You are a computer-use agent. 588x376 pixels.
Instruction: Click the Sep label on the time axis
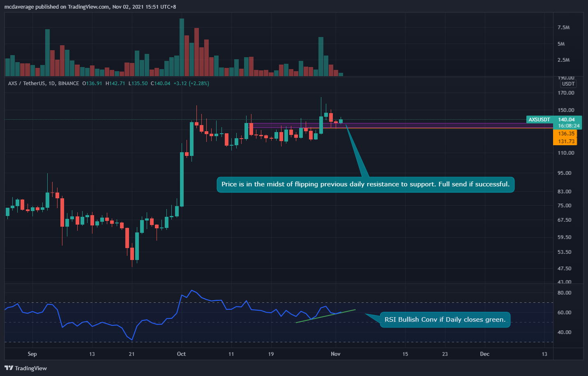tap(32, 354)
